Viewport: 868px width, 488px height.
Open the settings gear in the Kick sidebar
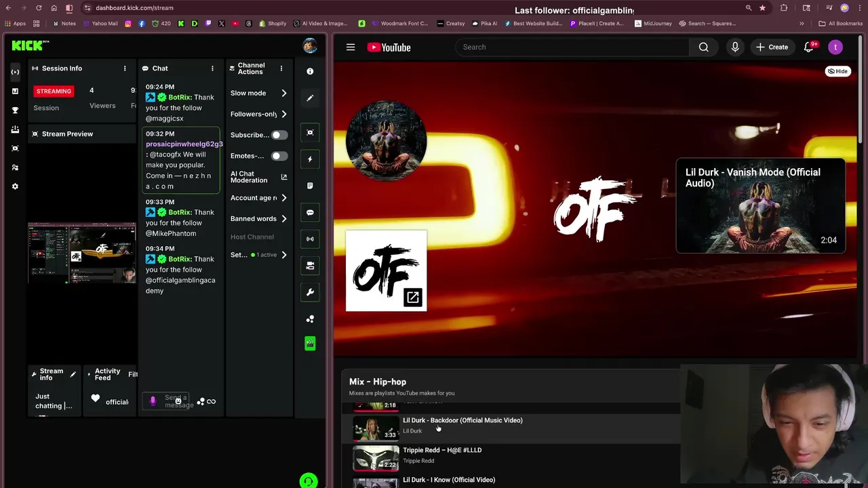pos(15,186)
